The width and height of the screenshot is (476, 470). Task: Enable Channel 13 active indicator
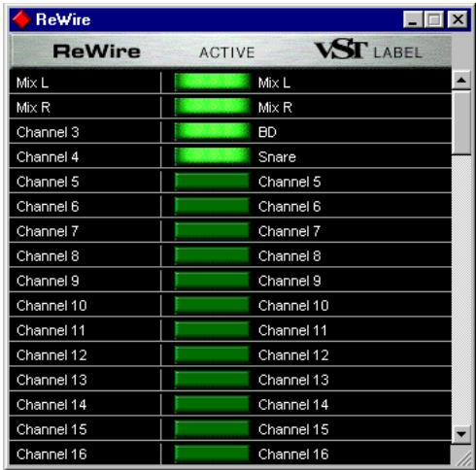point(212,380)
